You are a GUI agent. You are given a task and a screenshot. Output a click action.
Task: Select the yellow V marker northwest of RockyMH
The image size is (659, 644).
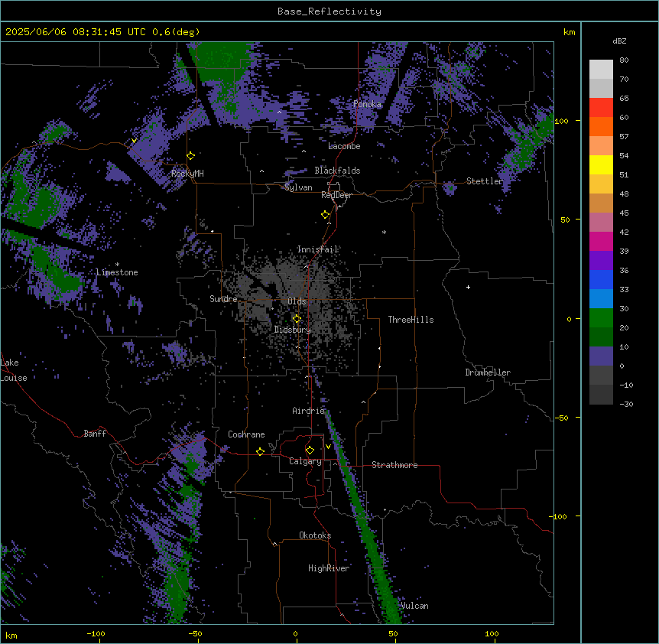(134, 141)
